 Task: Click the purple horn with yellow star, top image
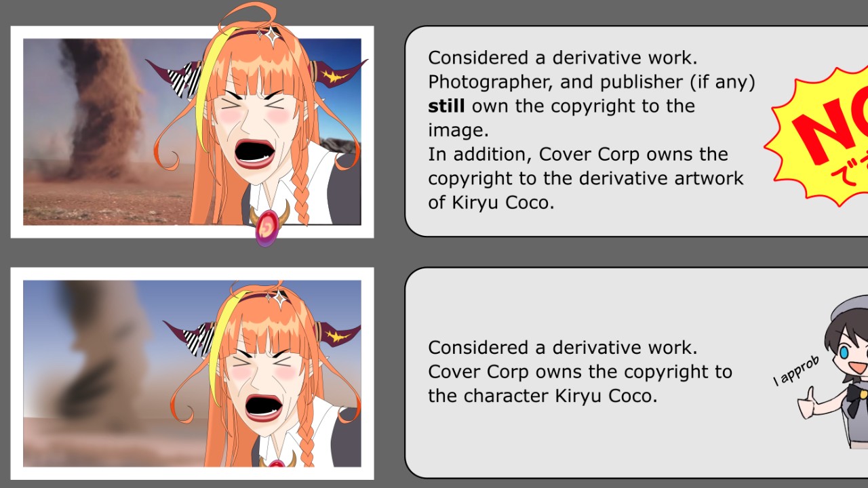point(338,73)
